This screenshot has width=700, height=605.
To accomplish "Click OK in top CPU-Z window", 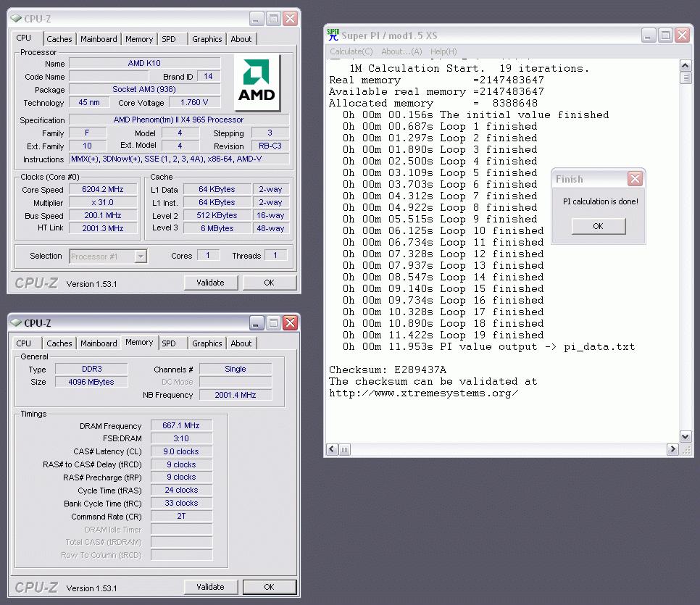I will pyautogui.click(x=269, y=283).
